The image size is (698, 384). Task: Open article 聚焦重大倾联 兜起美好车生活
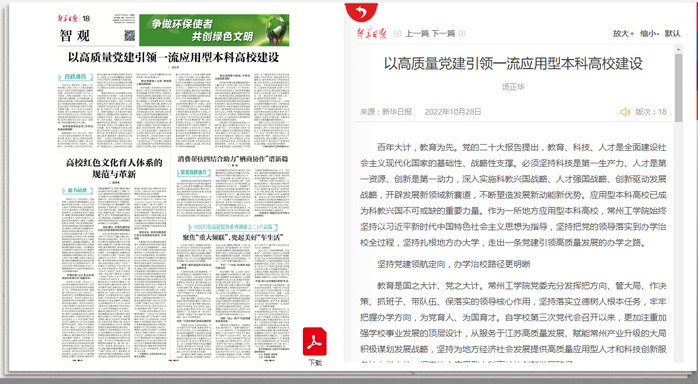point(232,238)
